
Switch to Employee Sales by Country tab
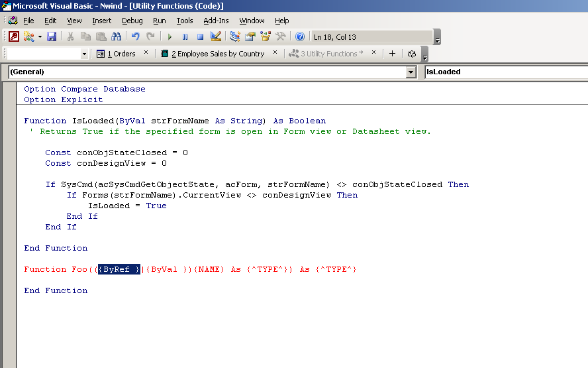(x=213, y=54)
